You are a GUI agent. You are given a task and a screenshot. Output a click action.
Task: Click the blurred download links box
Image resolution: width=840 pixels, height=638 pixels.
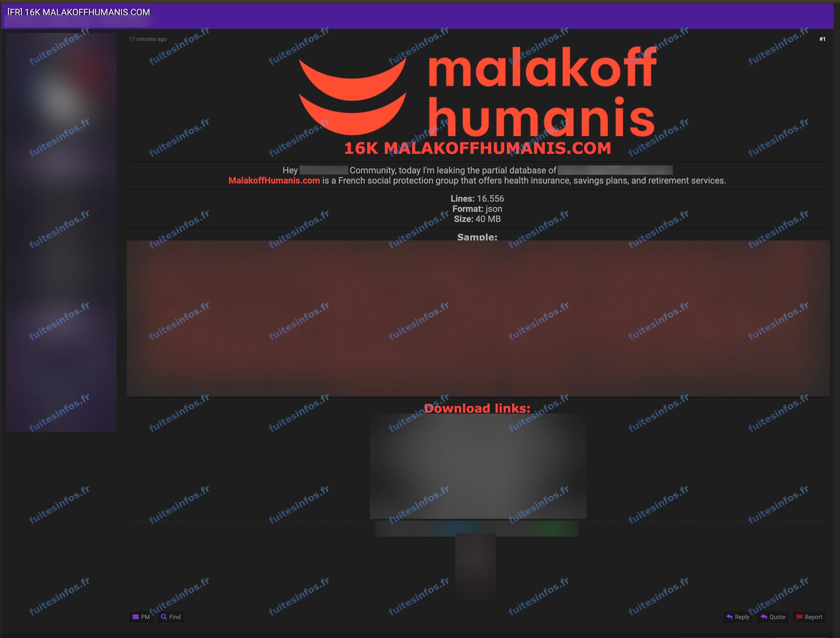pos(478,466)
